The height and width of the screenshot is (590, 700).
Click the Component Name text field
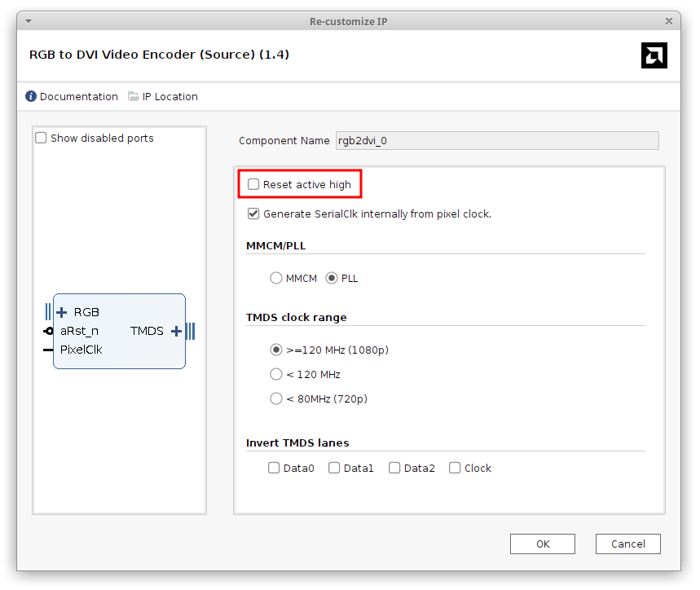pyautogui.click(x=497, y=141)
